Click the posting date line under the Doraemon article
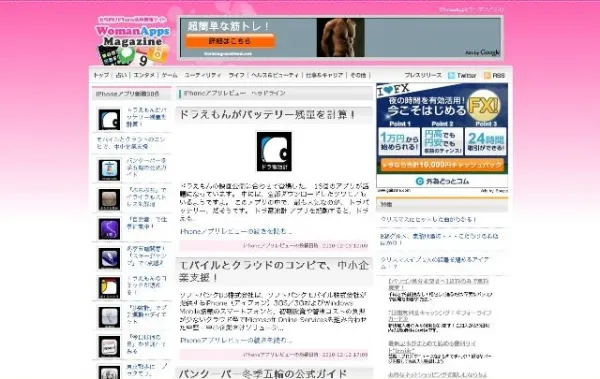 305,245
